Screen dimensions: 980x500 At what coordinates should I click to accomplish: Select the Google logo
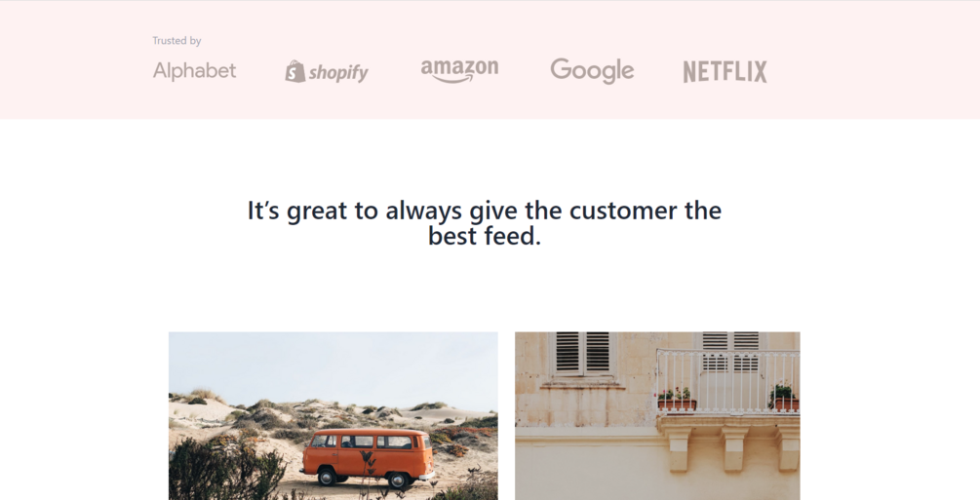(592, 71)
